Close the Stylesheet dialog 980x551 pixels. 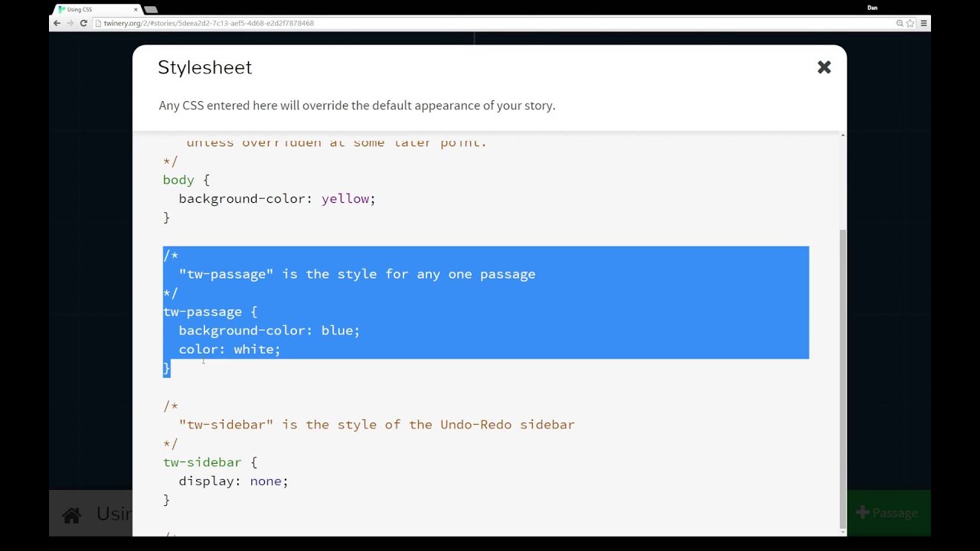pyautogui.click(x=824, y=67)
